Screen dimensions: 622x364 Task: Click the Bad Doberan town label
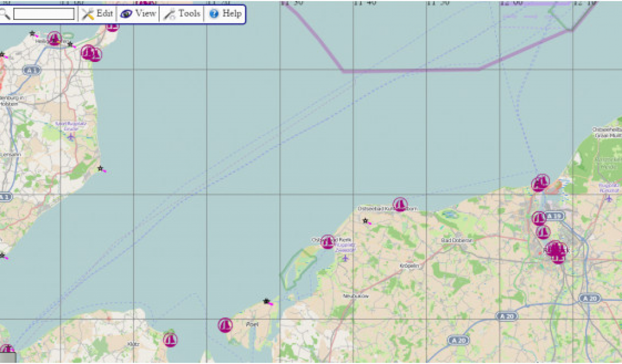coord(456,240)
